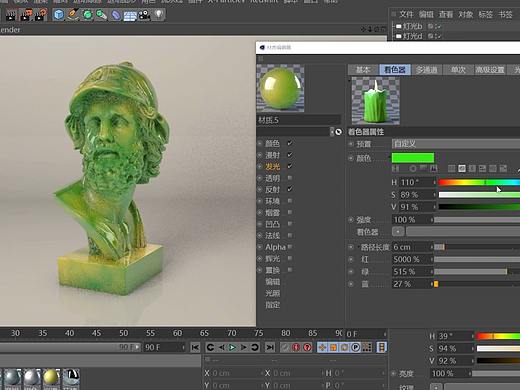Select the 指定 entry in material channel list
The height and width of the screenshot is (390, 520).
click(x=273, y=305)
